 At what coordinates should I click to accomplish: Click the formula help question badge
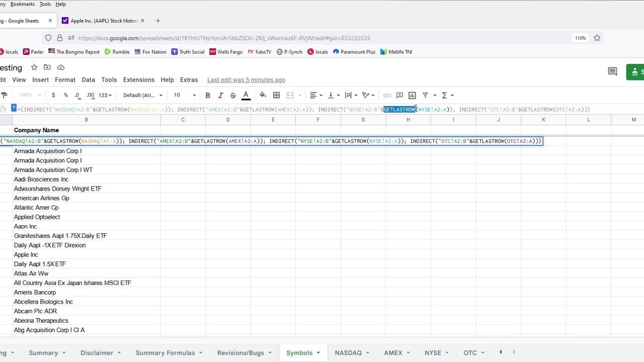(x=14, y=108)
